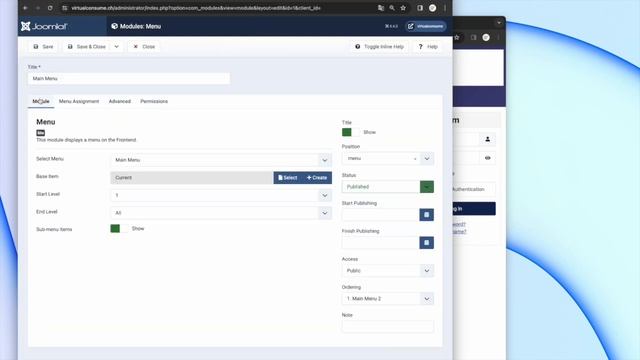Open the Help button
Viewport: 640px width, 360px height.
click(428, 47)
